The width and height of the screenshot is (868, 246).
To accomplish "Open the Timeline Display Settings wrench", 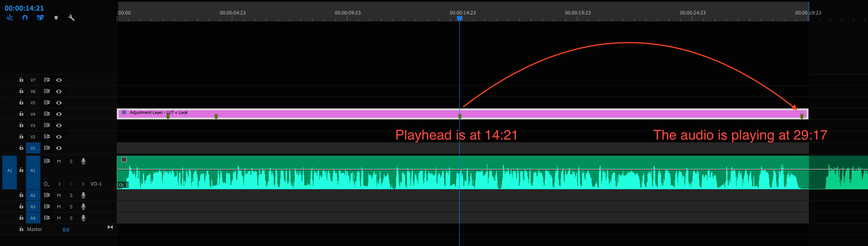I will tap(71, 18).
